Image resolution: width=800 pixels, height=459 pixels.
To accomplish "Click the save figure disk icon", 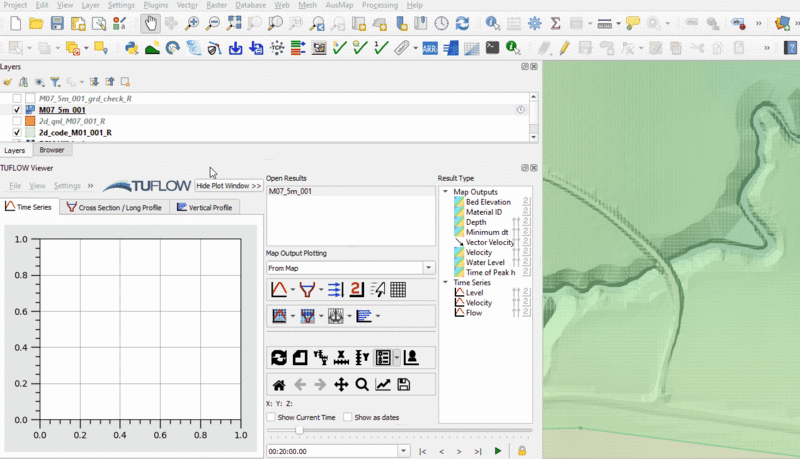I will click(404, 385).
